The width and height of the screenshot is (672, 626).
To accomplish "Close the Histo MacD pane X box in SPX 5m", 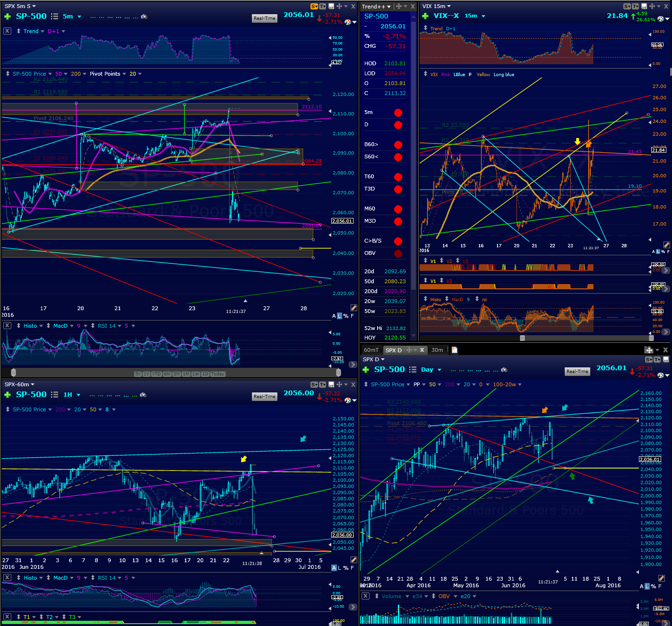I will tap(7, 326).
